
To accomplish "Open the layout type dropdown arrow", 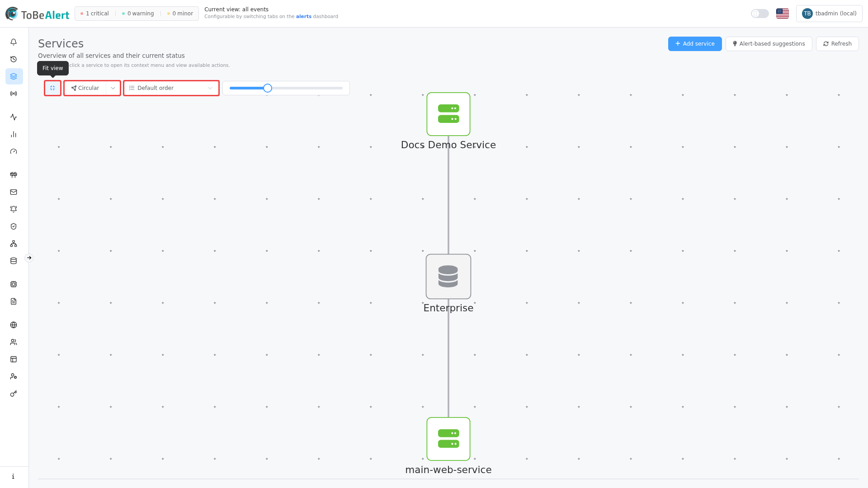I will (x=113, y=88).
